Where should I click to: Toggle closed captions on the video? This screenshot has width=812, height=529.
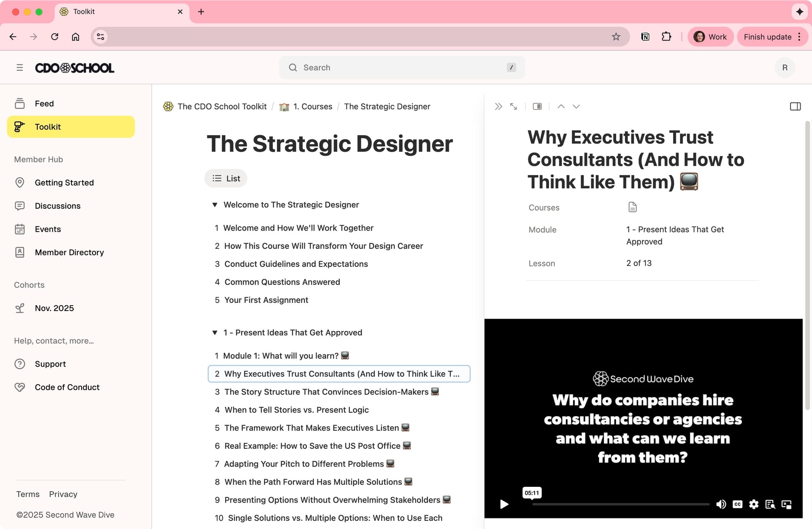pos(737,504)
